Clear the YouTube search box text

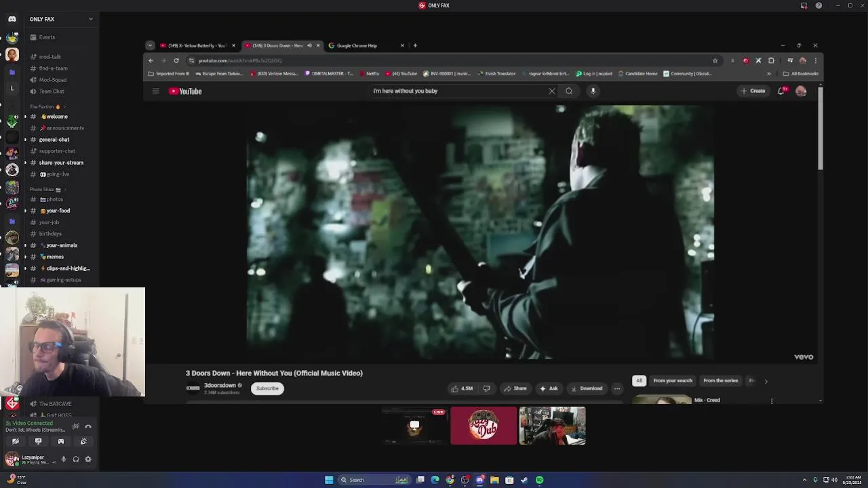click(x=552, y=91)
